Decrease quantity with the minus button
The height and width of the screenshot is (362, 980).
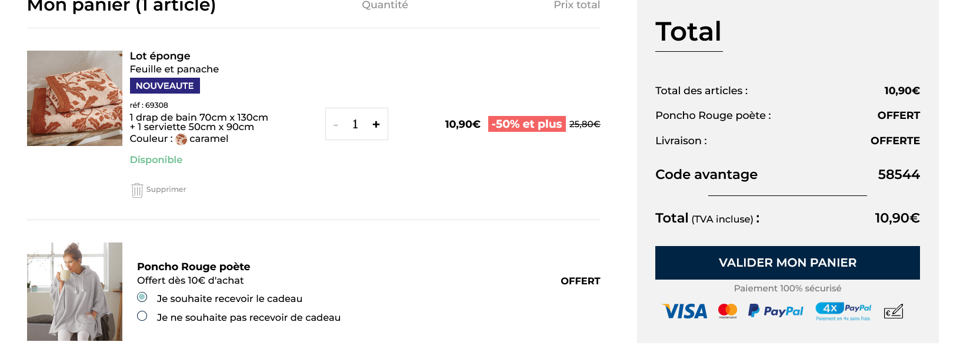[x=336, y=125]
